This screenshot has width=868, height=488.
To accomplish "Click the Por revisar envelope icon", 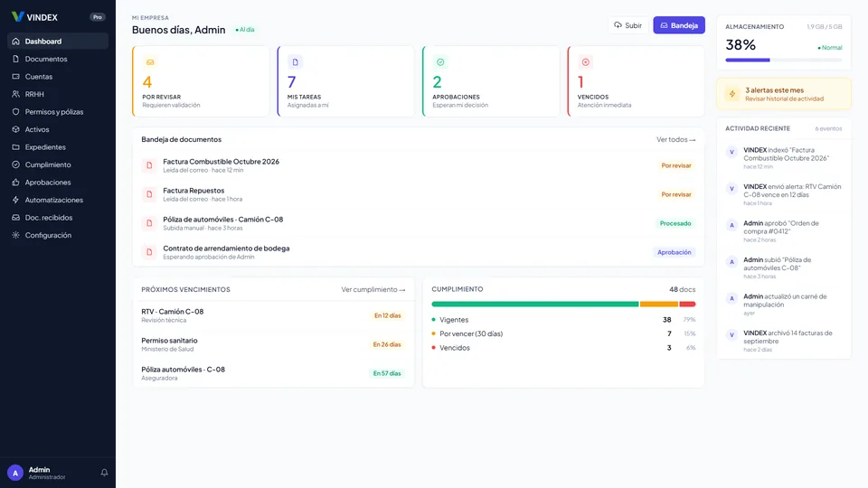I will click(x=150, y=62).
